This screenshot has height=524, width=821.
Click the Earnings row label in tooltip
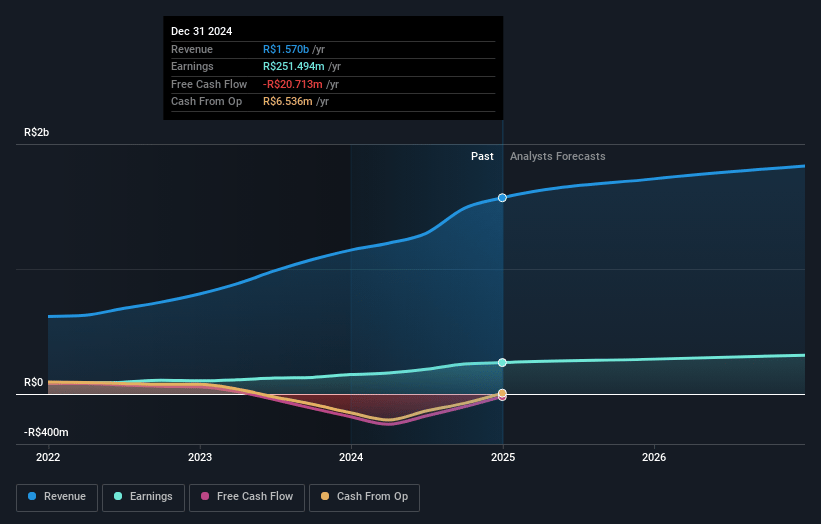[x=192, y=66]
